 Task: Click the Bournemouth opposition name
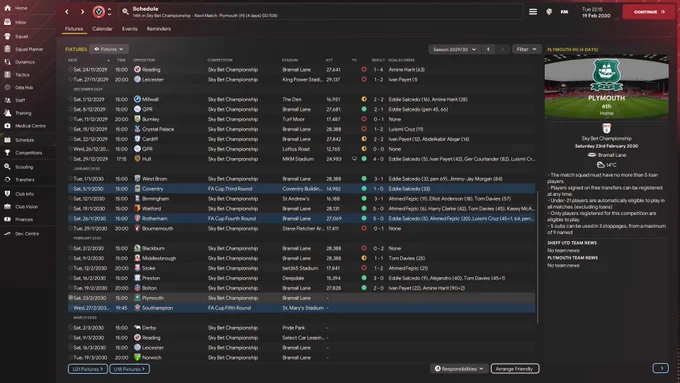[157, 229]
